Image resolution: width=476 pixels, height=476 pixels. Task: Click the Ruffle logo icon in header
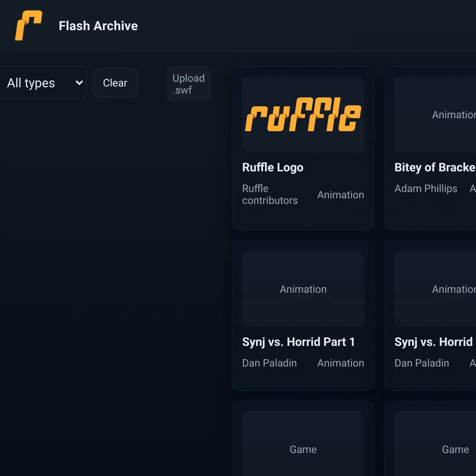(x=29, y=25)
